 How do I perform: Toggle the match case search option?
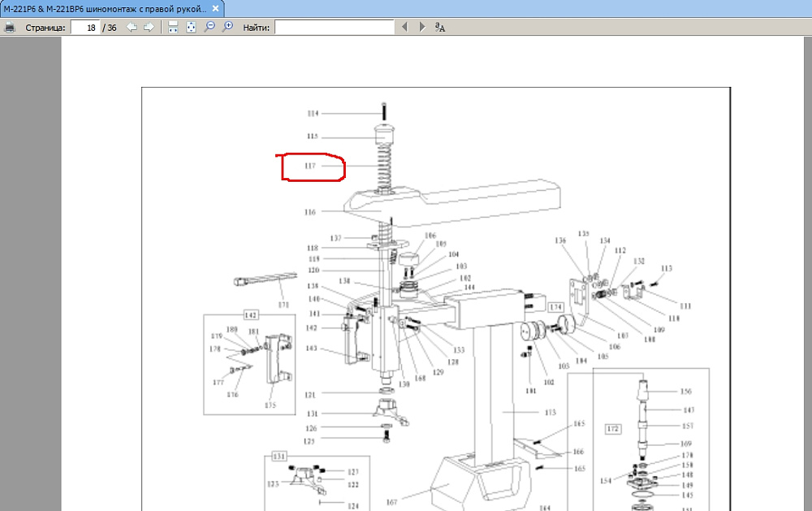(x=440, y=27)
